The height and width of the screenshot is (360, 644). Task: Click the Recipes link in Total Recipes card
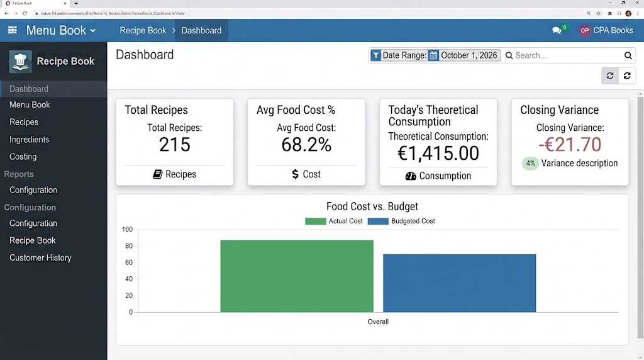coord(180,174)
